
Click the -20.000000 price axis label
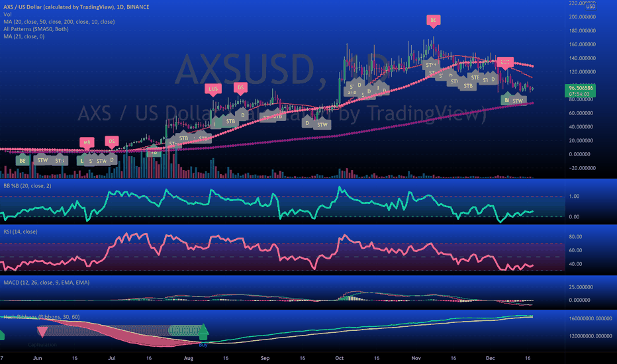583,168
